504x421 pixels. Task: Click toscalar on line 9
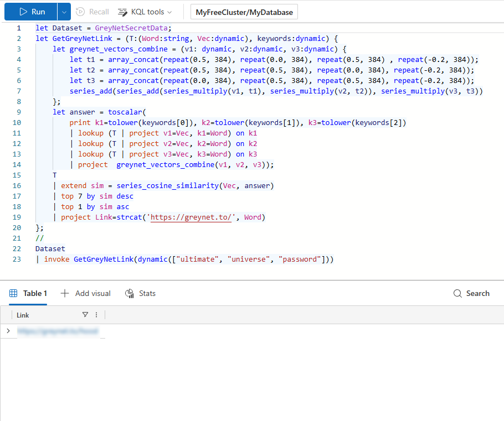click(125, 112)
